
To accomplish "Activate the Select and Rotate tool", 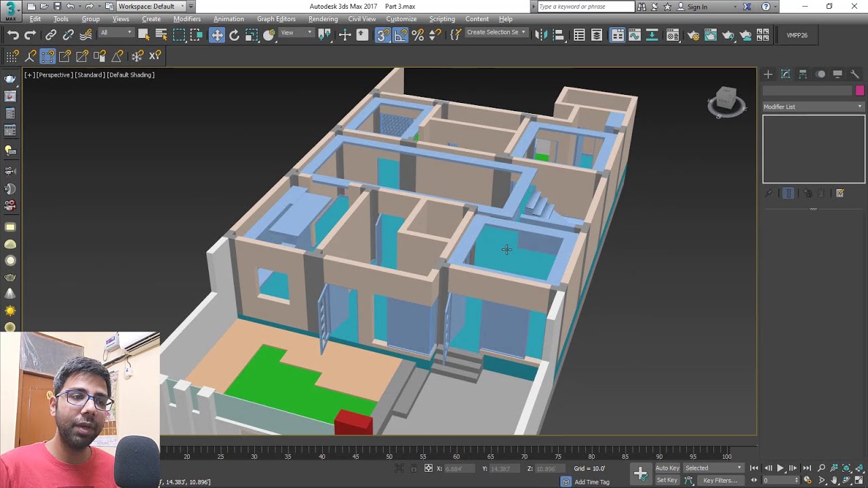I will tap(234, 35).
